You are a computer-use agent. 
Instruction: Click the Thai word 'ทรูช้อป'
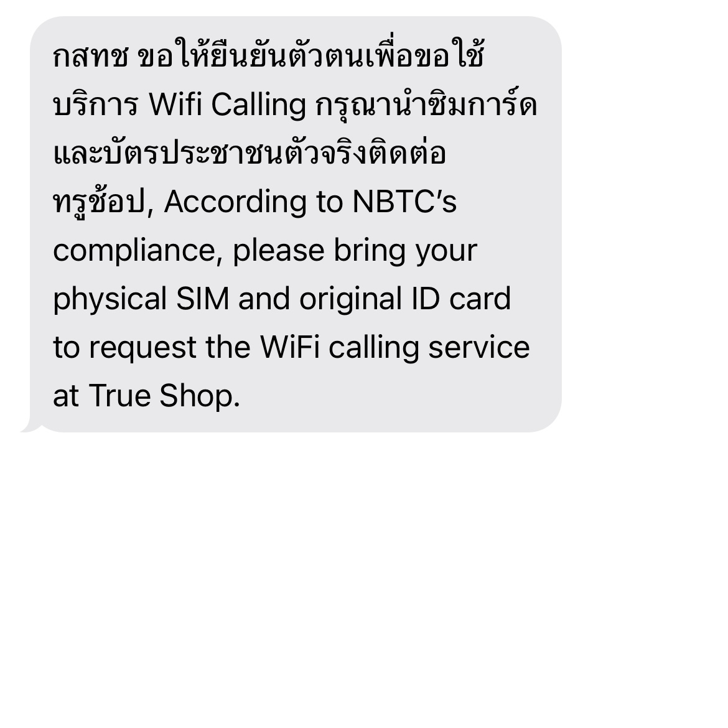(99, 202)
